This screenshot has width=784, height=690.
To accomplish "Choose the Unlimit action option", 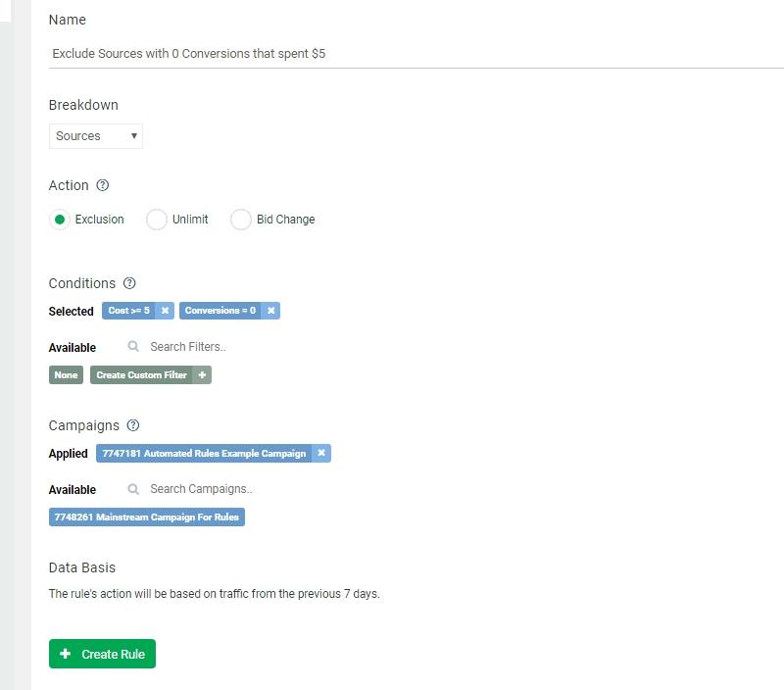I will 156,220.
